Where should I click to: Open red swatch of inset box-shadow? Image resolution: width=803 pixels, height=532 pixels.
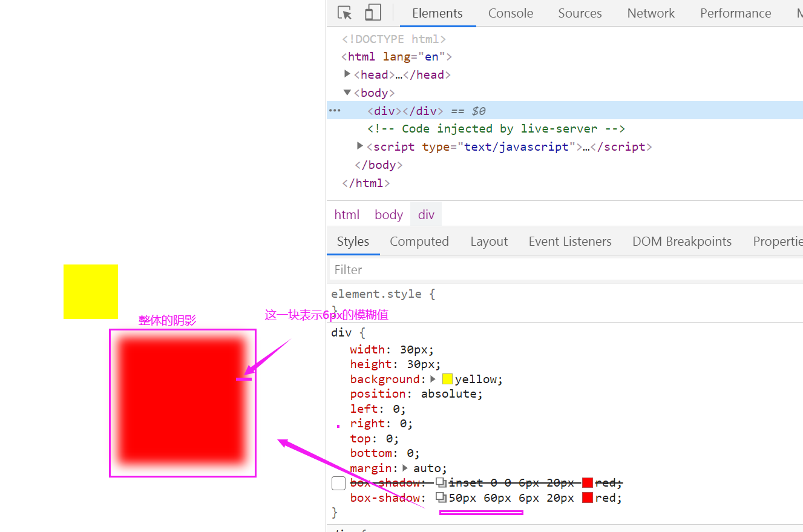pos(588,483)
